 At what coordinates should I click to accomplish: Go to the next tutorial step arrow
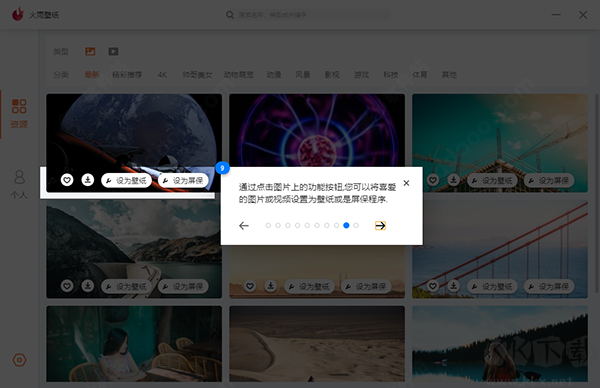pos(380,225)
